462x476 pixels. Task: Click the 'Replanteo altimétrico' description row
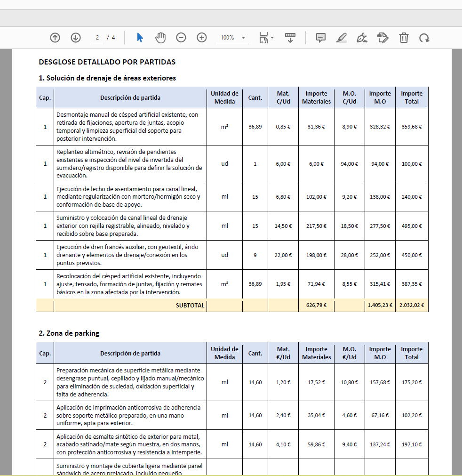click(130, 164)
